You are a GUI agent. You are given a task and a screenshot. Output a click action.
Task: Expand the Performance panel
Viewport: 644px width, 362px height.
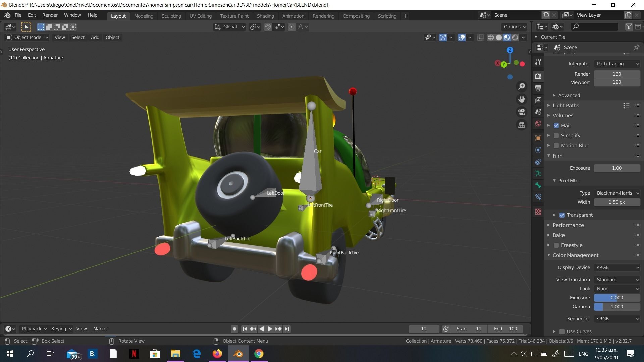[x=568, y=225]
